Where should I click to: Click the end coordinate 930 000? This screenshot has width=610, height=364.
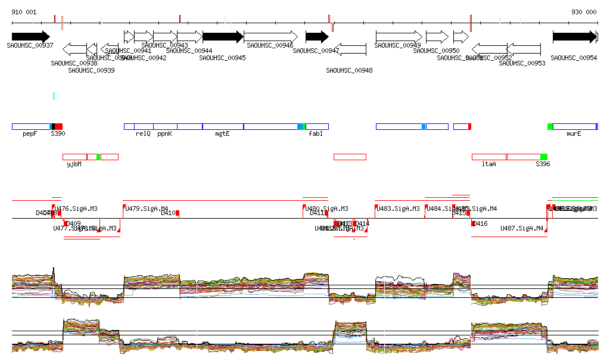tap(584, 12)
